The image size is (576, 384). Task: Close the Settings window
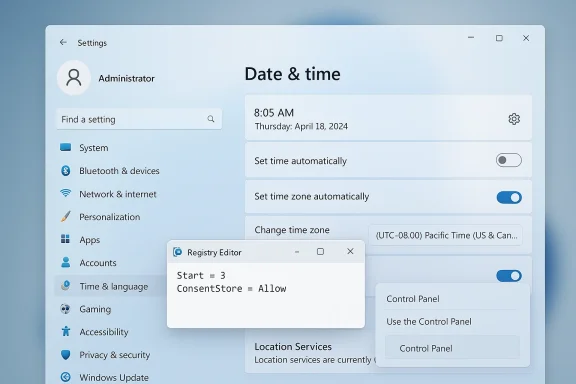point(526,38)
